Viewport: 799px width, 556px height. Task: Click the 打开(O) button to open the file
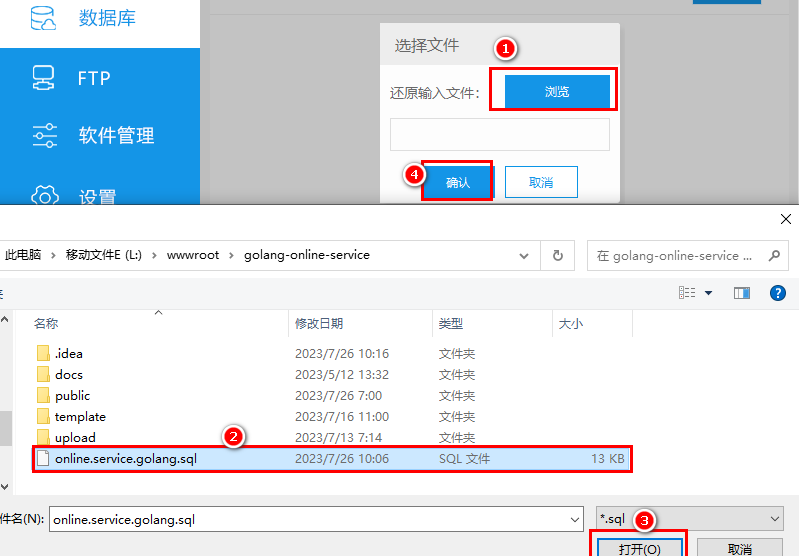[x=639, y=549]
